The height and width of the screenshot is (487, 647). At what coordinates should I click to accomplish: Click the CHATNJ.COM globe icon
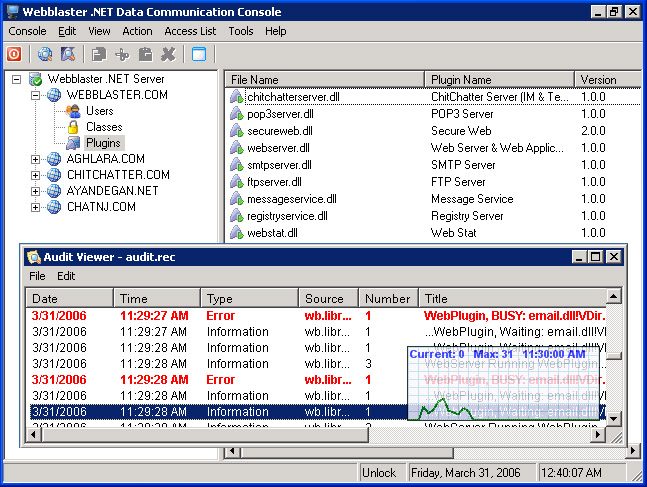click(x=54, y=207)
